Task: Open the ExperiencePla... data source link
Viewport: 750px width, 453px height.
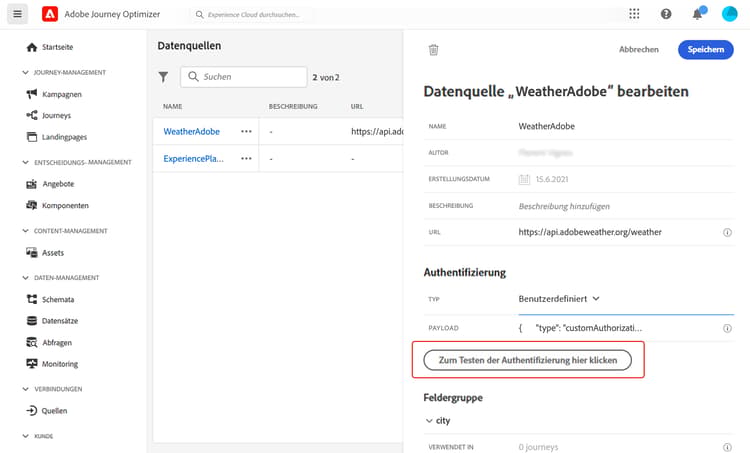Action: (x=193, y=159)
